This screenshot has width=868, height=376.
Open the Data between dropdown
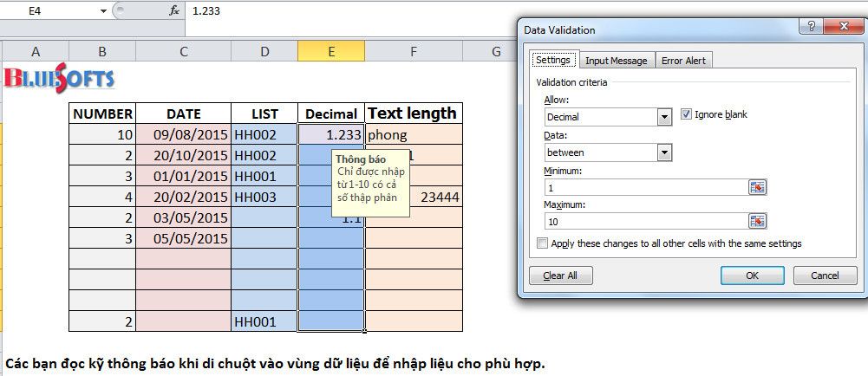tap(664, 152)
